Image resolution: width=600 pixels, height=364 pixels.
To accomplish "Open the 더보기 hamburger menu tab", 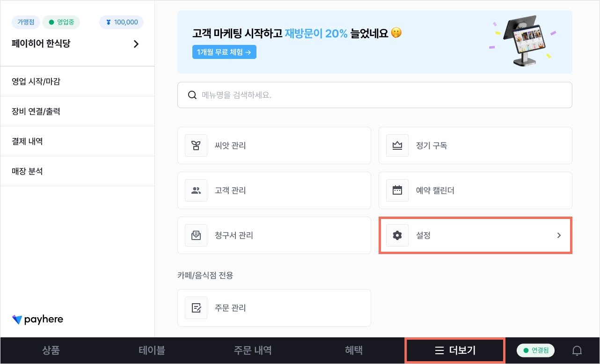I will click(x=455, y=350).
